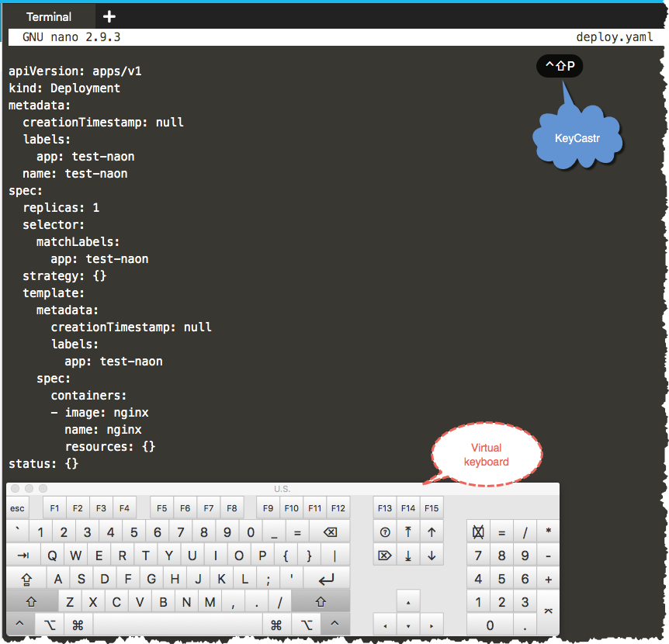Click the left Option key on the virtual keyboard

pos(50,625)
